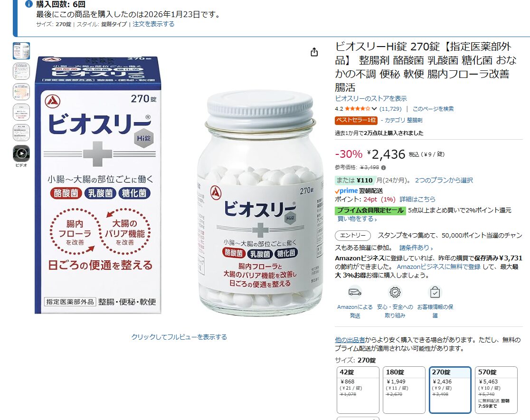Select the 180錠 size option
This screenshot has width=530, height=420.
point(404,390)
